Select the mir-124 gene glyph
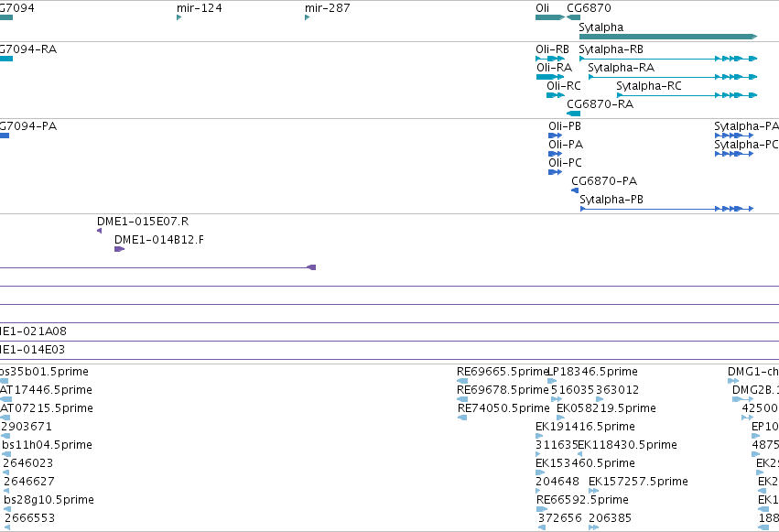This screenshot has height=532, width=779. [179, 17]
